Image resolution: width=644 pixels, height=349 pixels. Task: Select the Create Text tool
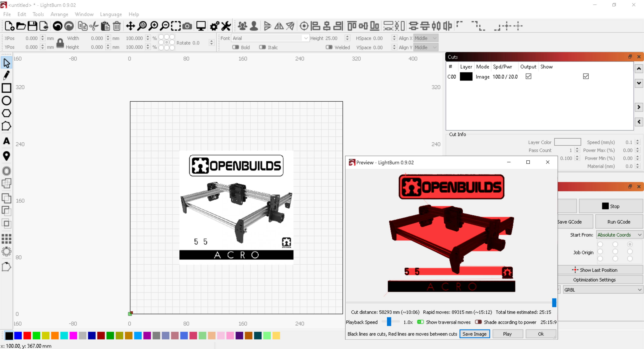[x=6, y=141]
